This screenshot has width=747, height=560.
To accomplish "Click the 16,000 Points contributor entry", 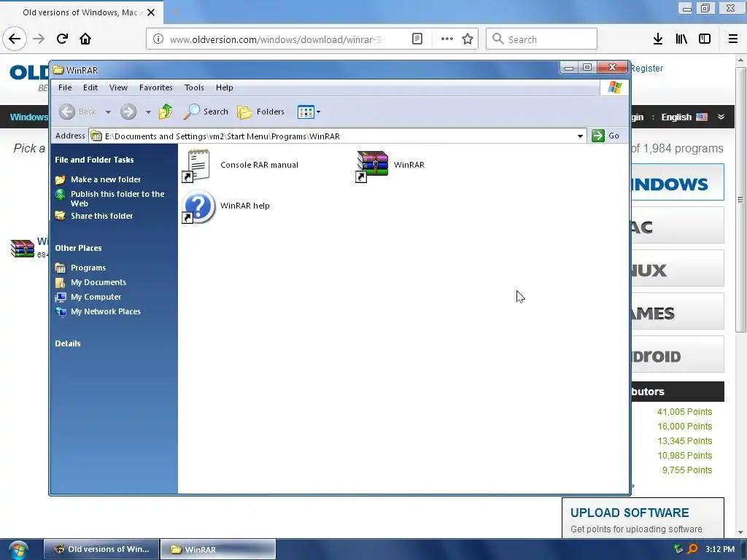I will (684, 427).
